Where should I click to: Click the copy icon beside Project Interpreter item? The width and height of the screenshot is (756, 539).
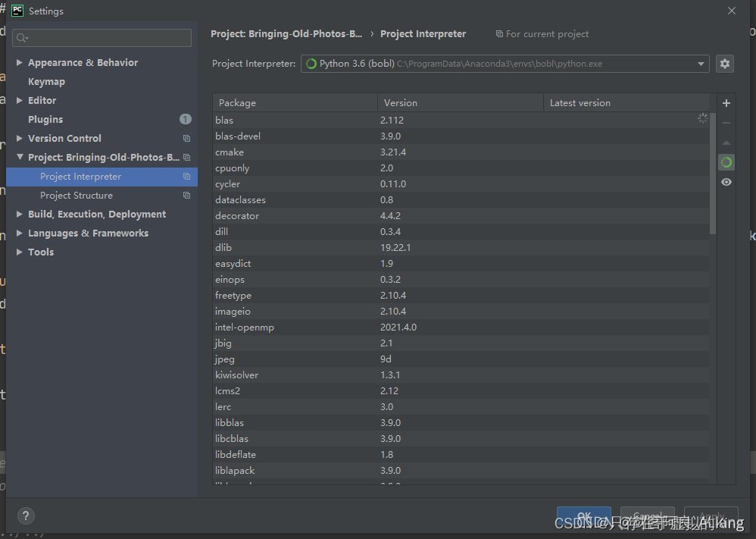coord(186,177)
